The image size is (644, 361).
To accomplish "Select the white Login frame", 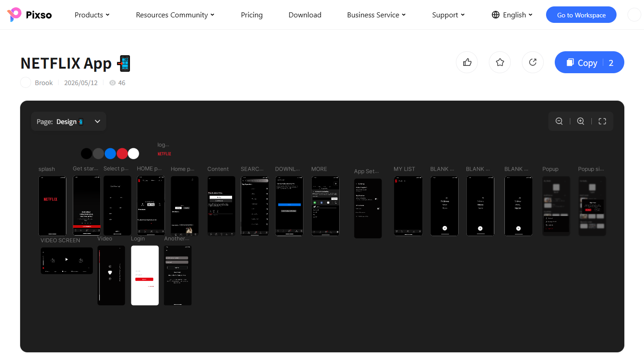I will 145,275.
